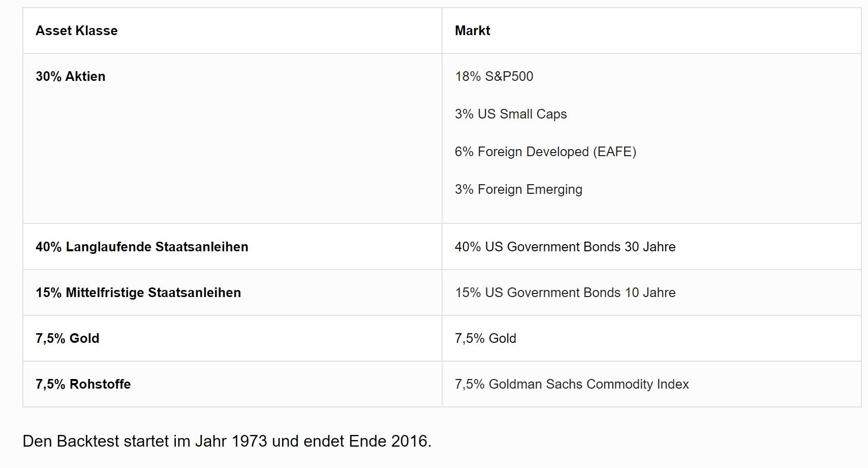Click '40% US Government Bonds 30 Jahre'
868x468 pixels.
coord(565,247)
